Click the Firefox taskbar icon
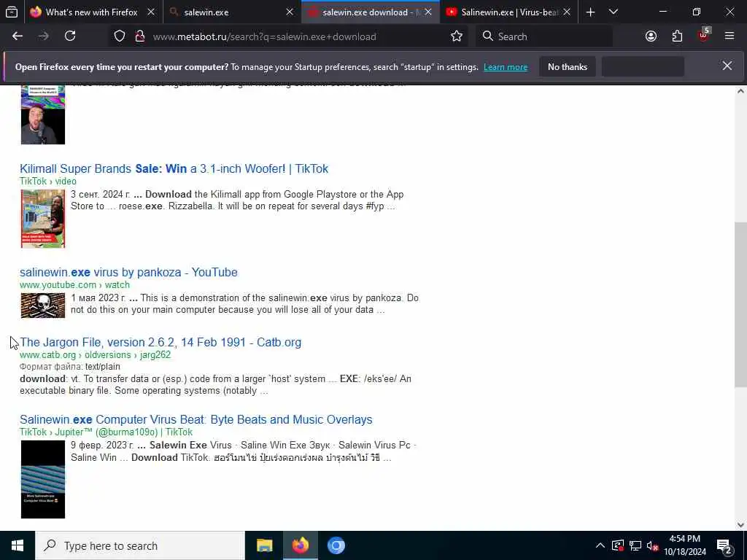The width and height of the screenshot is (747, 560). (x=300, y=545)
